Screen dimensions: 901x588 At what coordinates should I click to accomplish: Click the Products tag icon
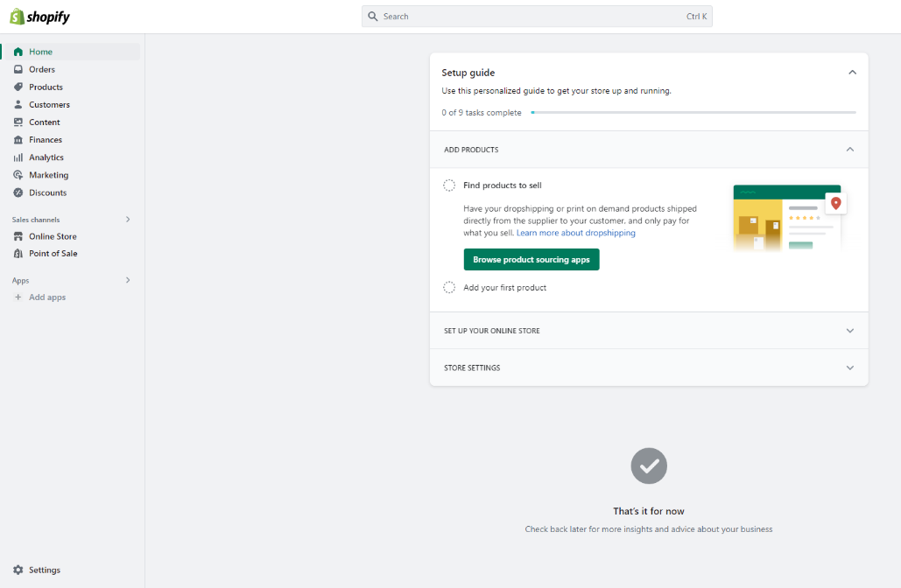[x=18, y=87]
